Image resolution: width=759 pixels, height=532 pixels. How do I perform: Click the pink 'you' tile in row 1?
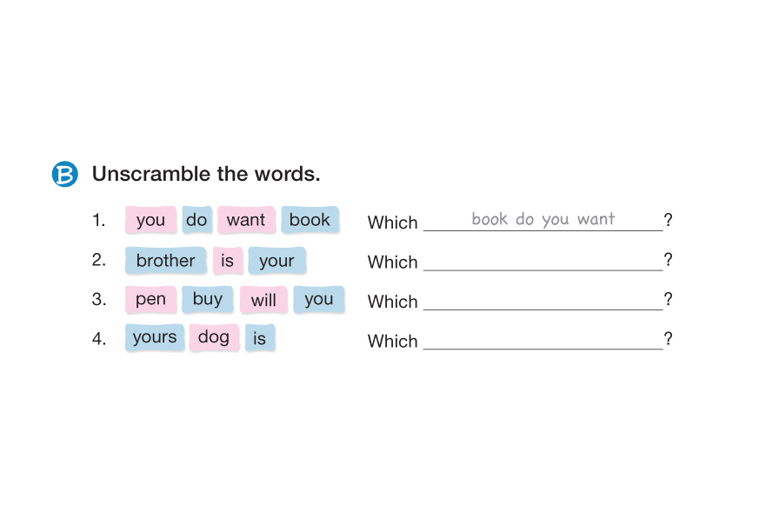pos(150,220)
